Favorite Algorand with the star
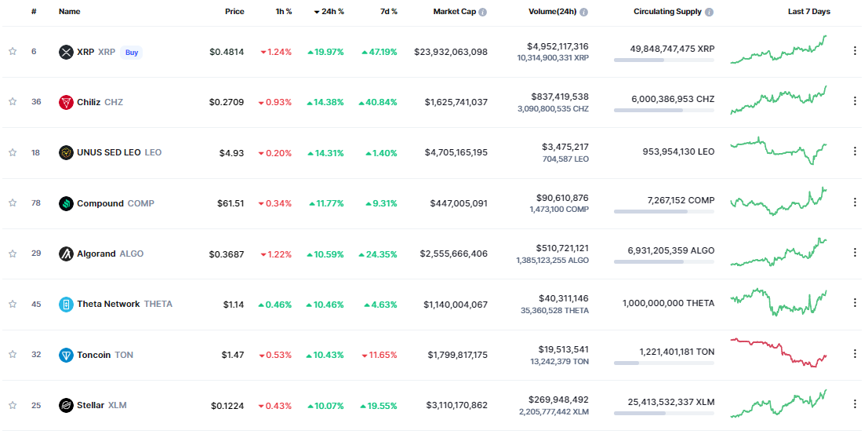868x438 pixels. tap(13, 254)
